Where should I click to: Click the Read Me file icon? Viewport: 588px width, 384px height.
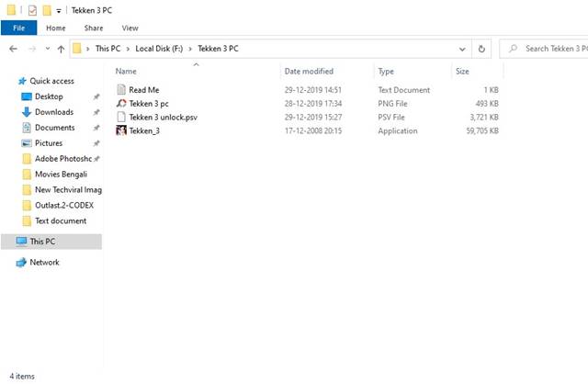pos(121,90)
